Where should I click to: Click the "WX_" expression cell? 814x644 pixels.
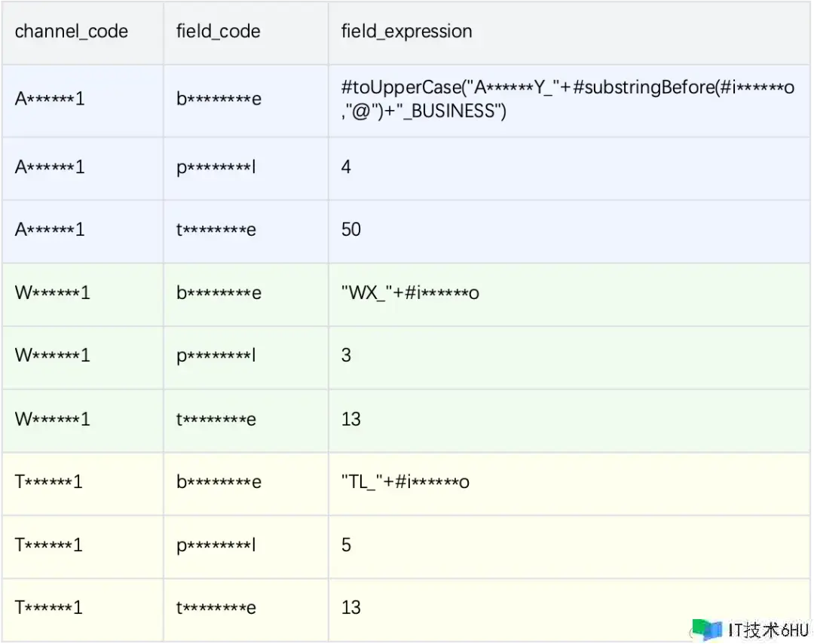410,293
